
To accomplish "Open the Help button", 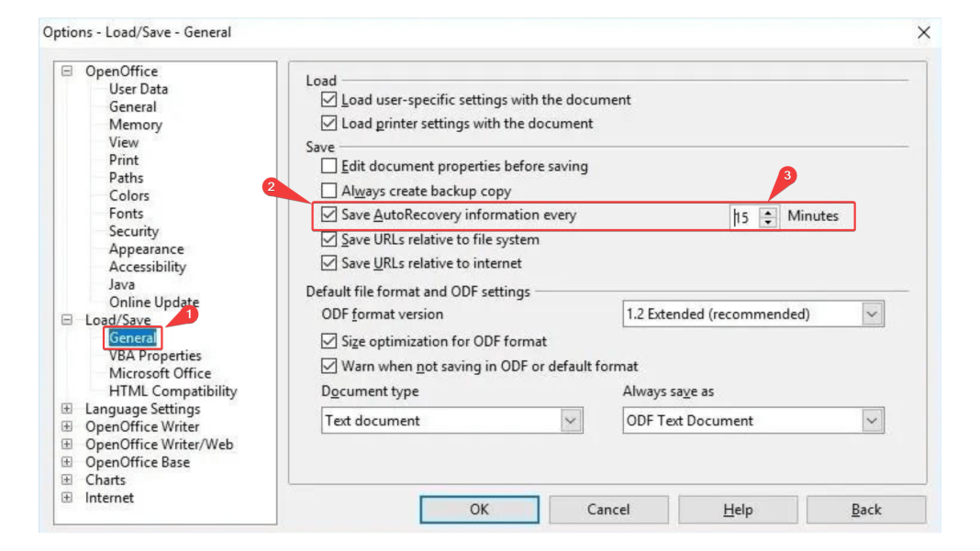I will point(738,510).
